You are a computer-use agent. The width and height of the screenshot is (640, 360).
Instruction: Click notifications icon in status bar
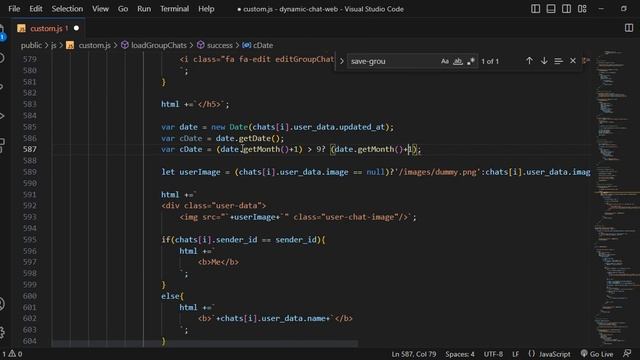click(627, 354)
